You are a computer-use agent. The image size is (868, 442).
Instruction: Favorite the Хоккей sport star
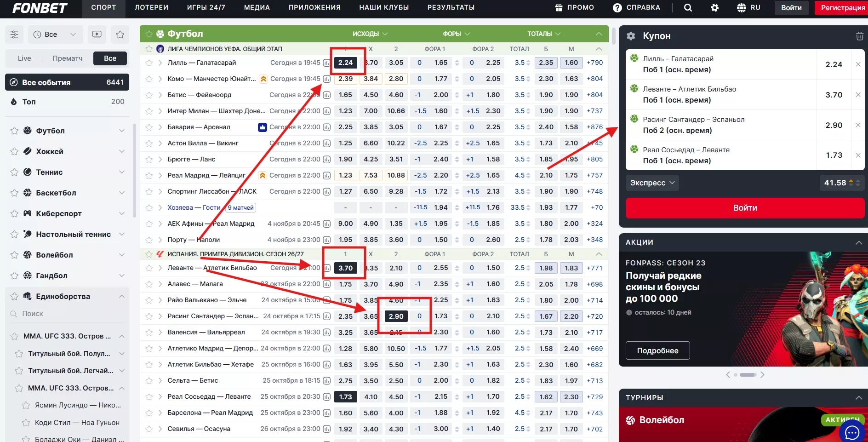tap(14, 152)
